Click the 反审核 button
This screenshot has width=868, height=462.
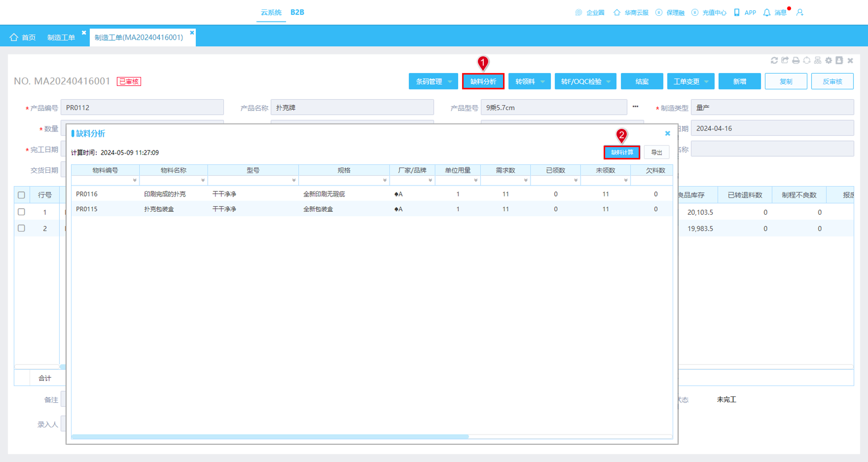pos(832,81)
